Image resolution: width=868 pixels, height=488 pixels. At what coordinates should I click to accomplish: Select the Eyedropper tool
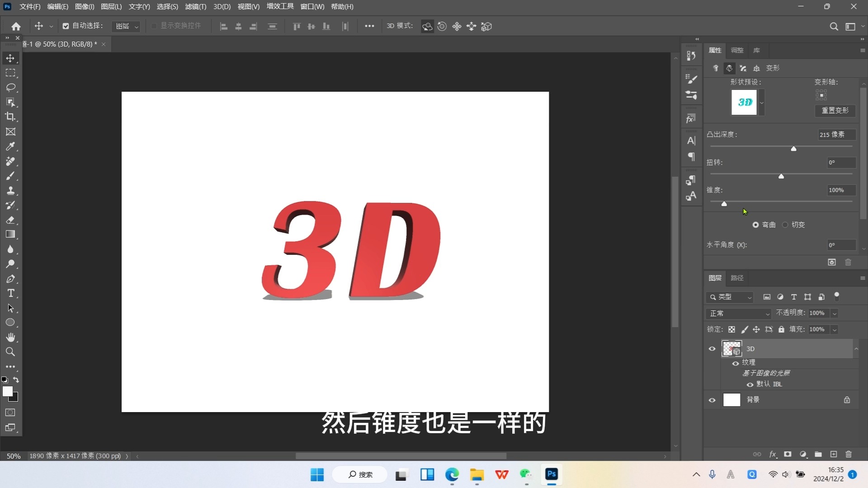point(10,146)
